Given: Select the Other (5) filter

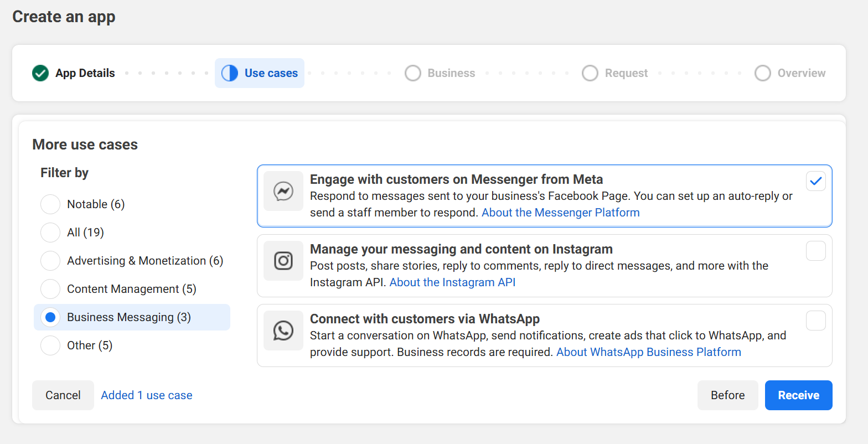Looking at the screenshot, I should (50, 345).
